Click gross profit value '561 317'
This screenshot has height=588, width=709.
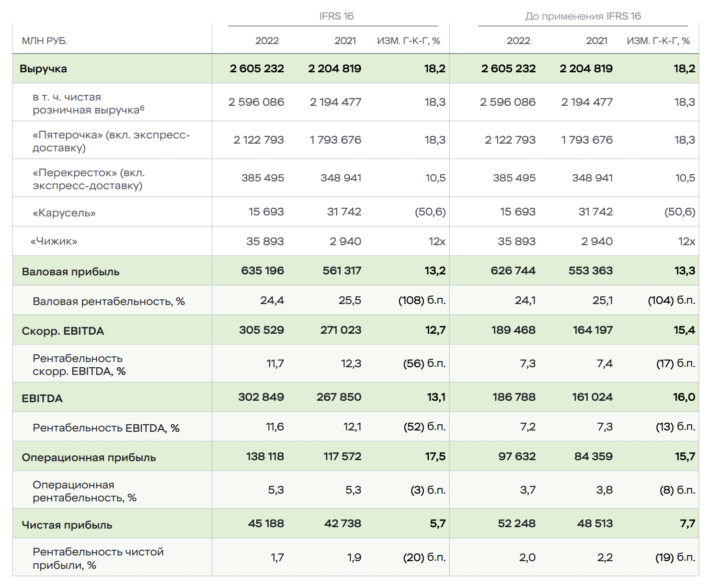point(342,271)
